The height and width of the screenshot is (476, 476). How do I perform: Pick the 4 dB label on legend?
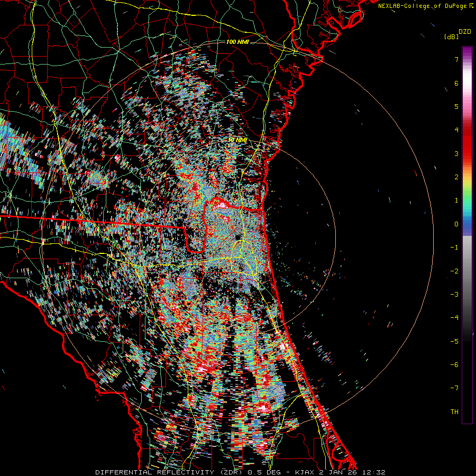click(x=456, y=130)
